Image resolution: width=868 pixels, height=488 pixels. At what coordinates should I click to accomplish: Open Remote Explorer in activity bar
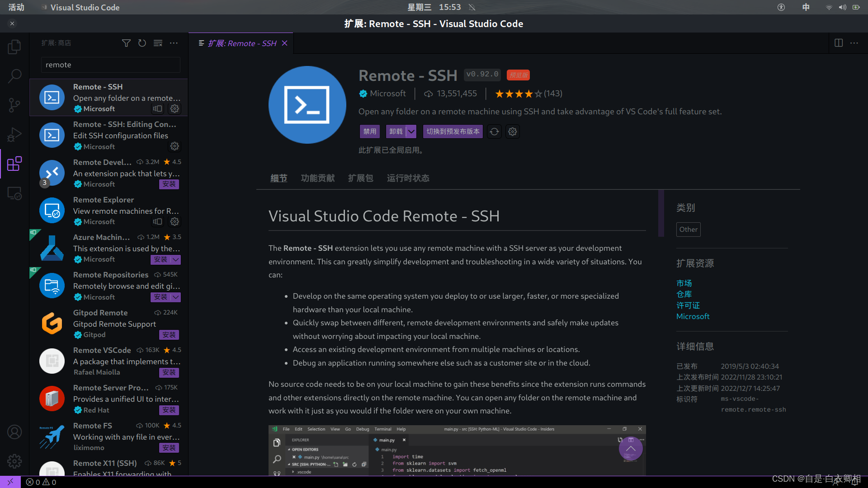click(14, 193)
